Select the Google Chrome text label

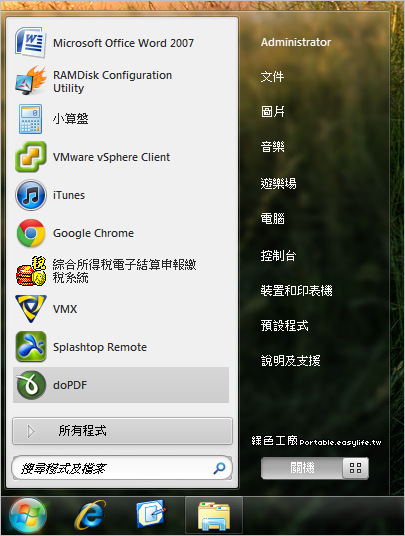pyautogui.click(x=93, y=233)
